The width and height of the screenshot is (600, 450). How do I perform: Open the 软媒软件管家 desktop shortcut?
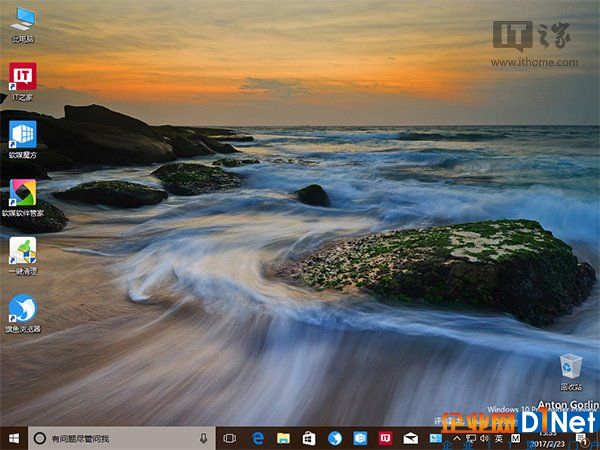click(x=23, y=198)
